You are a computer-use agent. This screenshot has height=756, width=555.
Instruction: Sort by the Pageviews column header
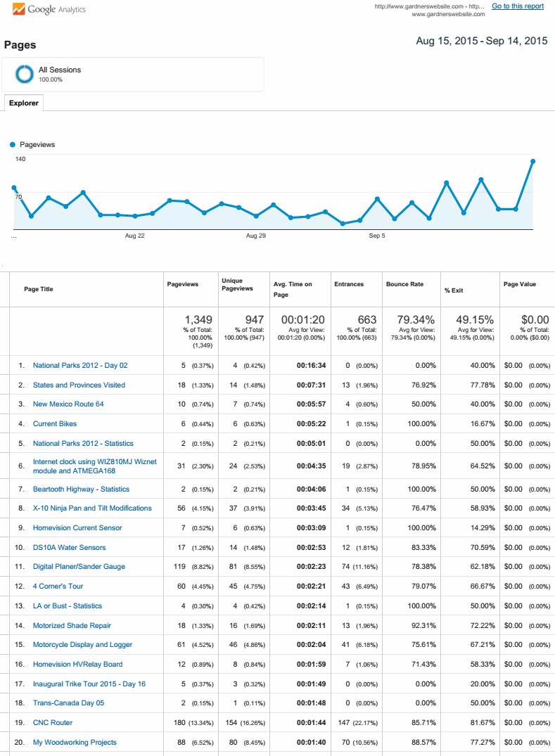click(183, 284)
